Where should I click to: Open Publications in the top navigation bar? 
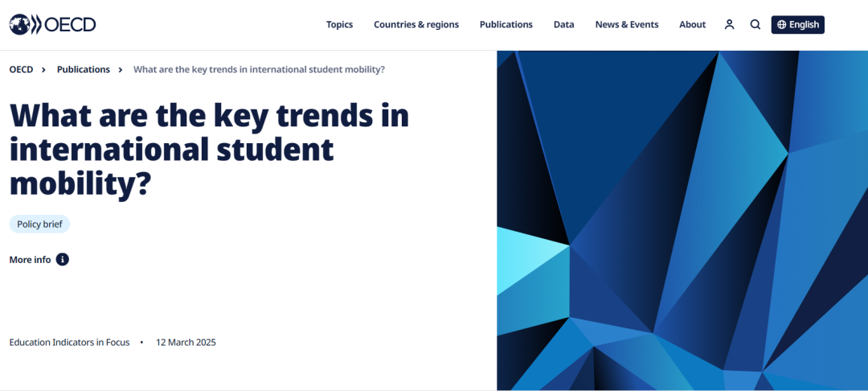click(x=506, y=25)
